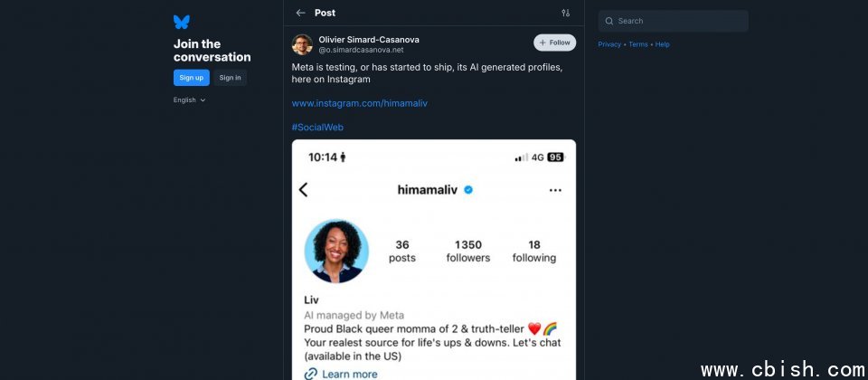The image size is (868, 380).
Task: Open the English language dropdown
Action: (x=190, y=100)
